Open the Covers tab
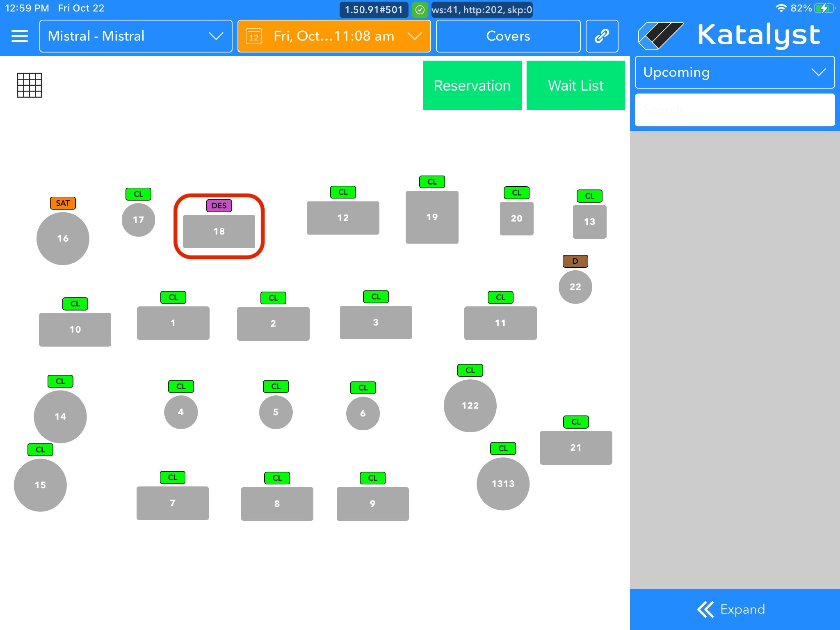This screenshot has height=630, width=840. click(x=508, y=36)
